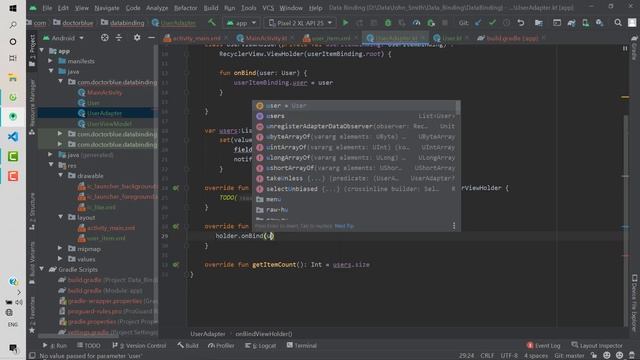The image size is (640, 360).
Task: Expand the java (generated) folder
Action: [51, 155]
